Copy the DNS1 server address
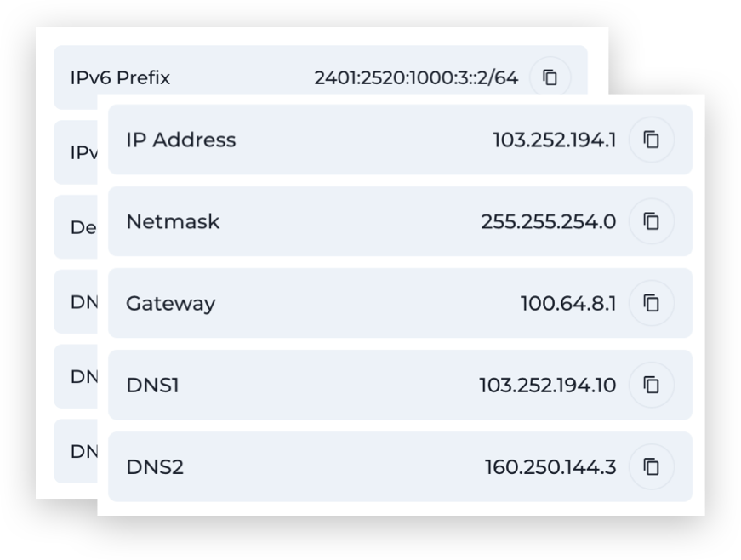The height and width of the screenshot is (560, 741). (651, 385)
